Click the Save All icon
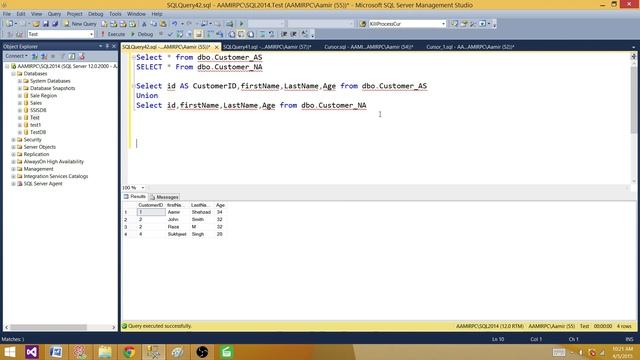 coord(55,24)
